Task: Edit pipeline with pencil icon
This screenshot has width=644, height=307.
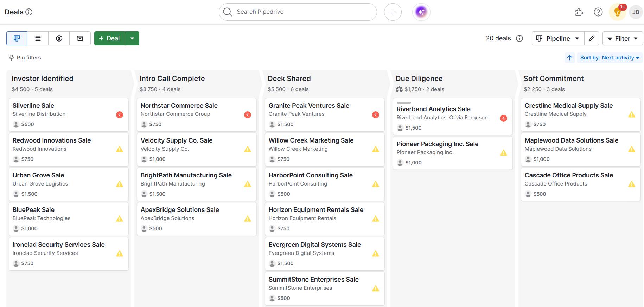Action: (592, 38)
